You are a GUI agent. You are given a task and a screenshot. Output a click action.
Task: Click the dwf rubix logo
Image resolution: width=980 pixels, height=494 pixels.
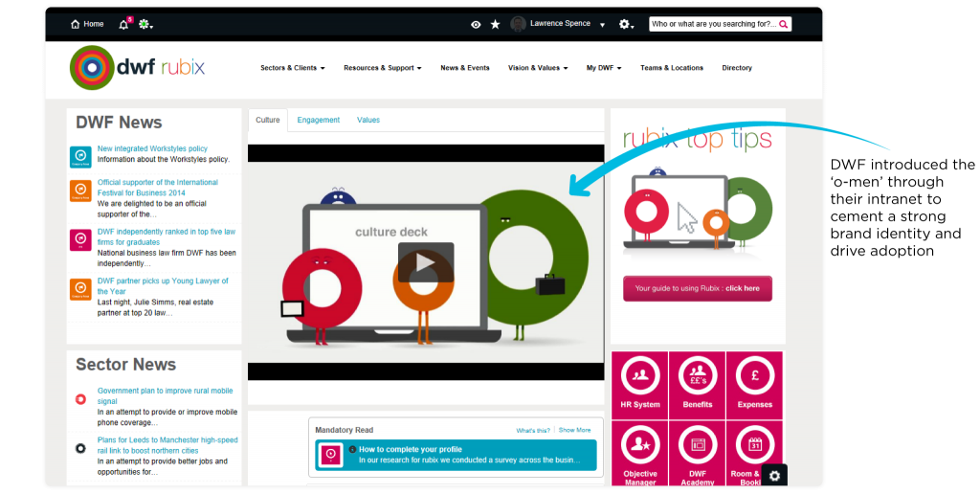coord(138,68)
